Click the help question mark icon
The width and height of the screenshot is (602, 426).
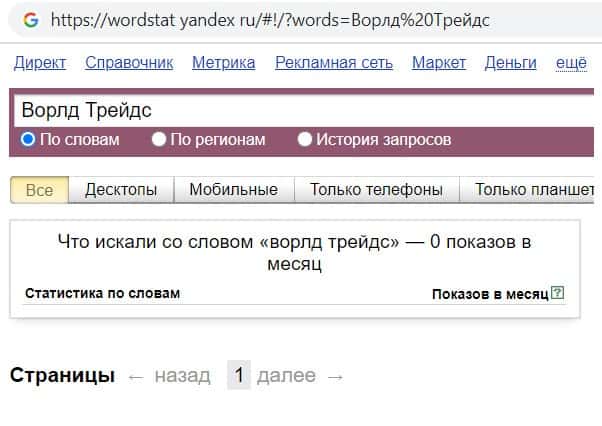pyautogui.click(x=557, y=293)
